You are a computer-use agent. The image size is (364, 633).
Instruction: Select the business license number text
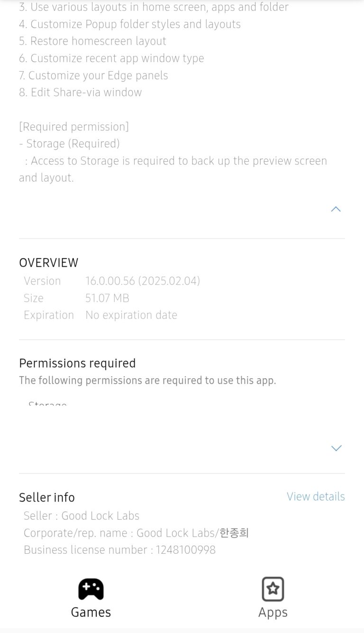119,549
